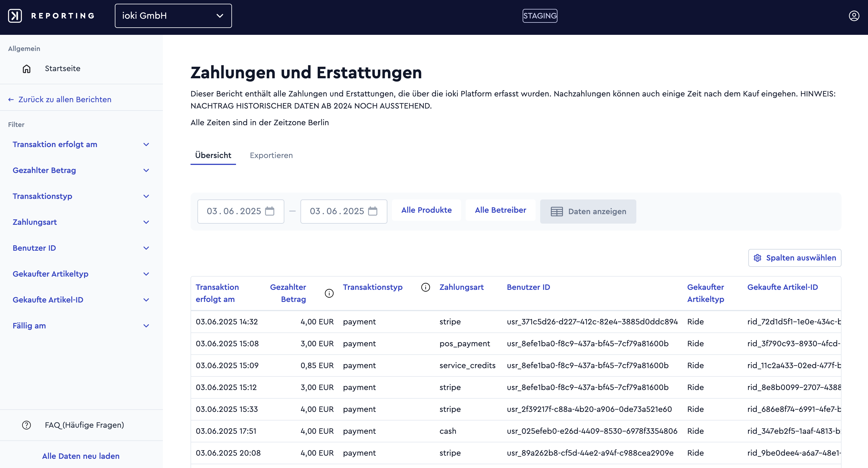Open the user account profile icon
The height and width of the screenshot is (468, 868).
pos(854,16)
